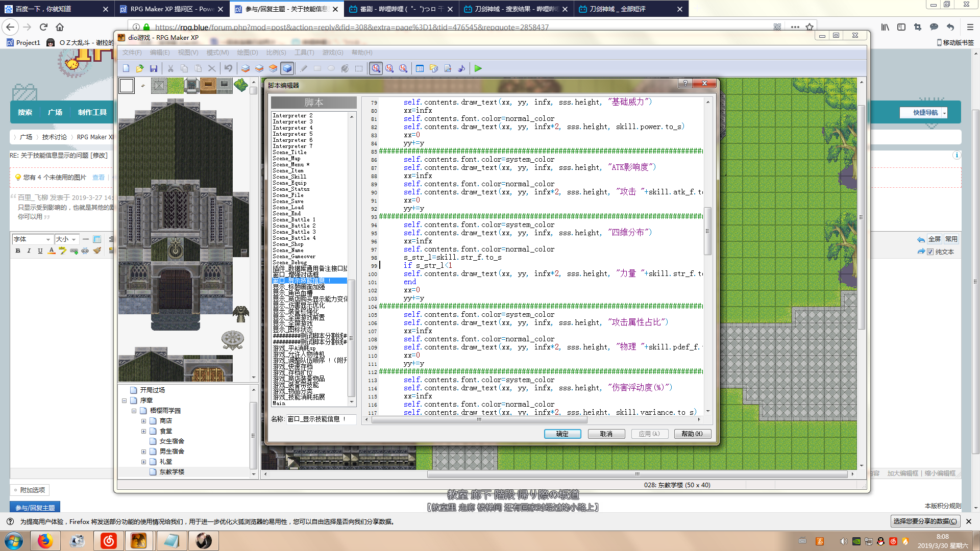
Task: Choose the 1:1 zoom icon
Action: click(376, 68)
